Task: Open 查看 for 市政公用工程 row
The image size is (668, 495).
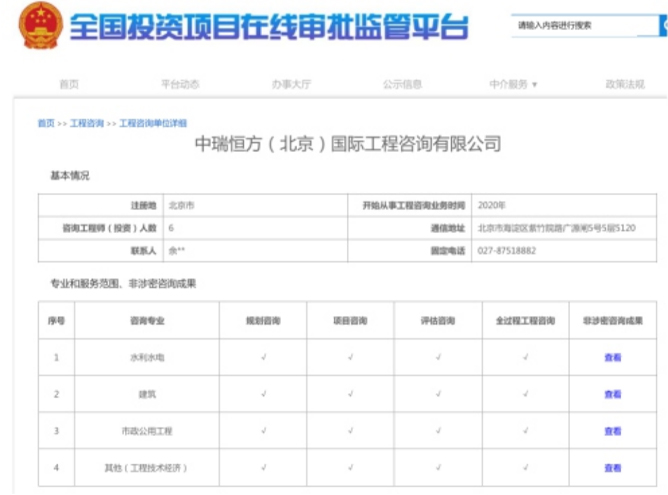Action: [x=612, y=431]
